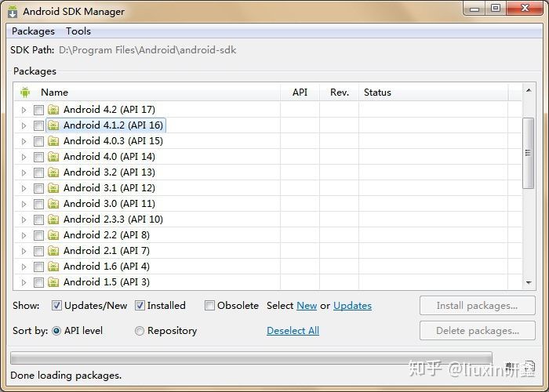Click the loading progress bar
Viewport: 549px width, 392px height.
point(251,358)
